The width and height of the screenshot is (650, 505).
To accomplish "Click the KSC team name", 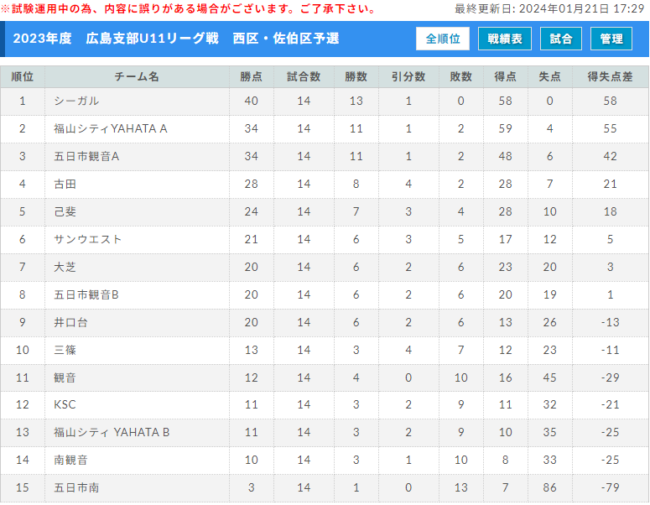I will tap(65, 405).
